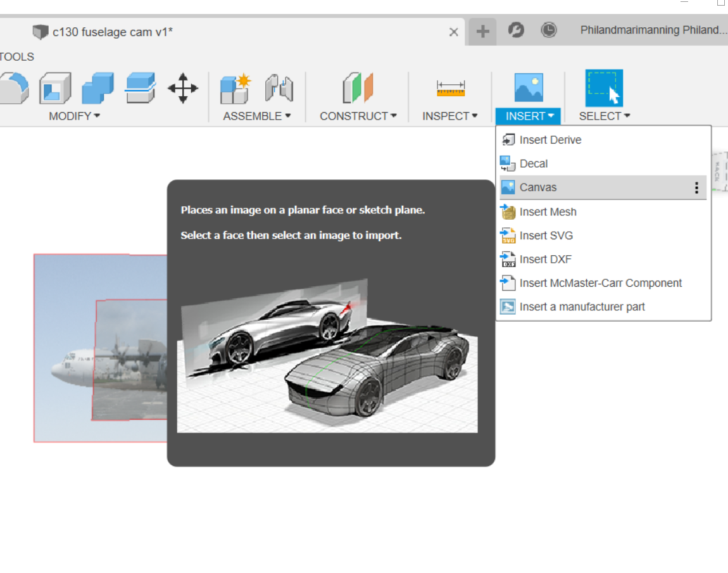The width and height of the screenshot is (728, 573).
Task: Close the c130 fuselage cam tab
Action: coord(454,32)
